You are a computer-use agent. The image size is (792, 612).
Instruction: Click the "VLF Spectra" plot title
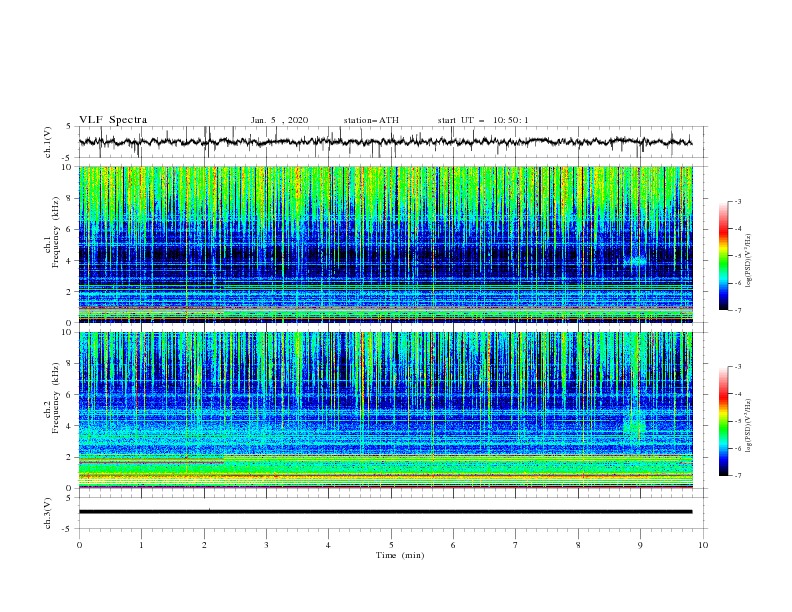(113, 120)
